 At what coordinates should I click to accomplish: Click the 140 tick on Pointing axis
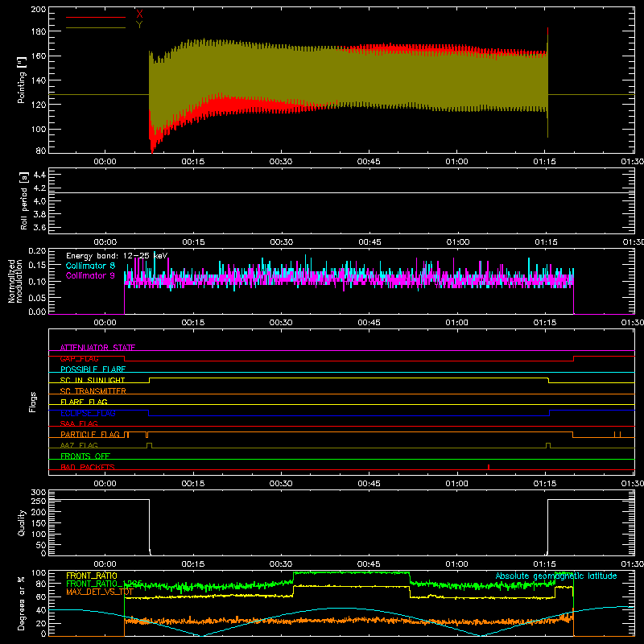pyautogui.click(x=39, y=80)
